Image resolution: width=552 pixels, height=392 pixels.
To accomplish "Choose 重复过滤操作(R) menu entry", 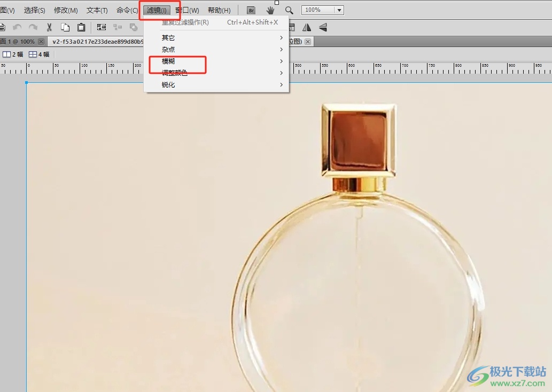I will point(216,22).
